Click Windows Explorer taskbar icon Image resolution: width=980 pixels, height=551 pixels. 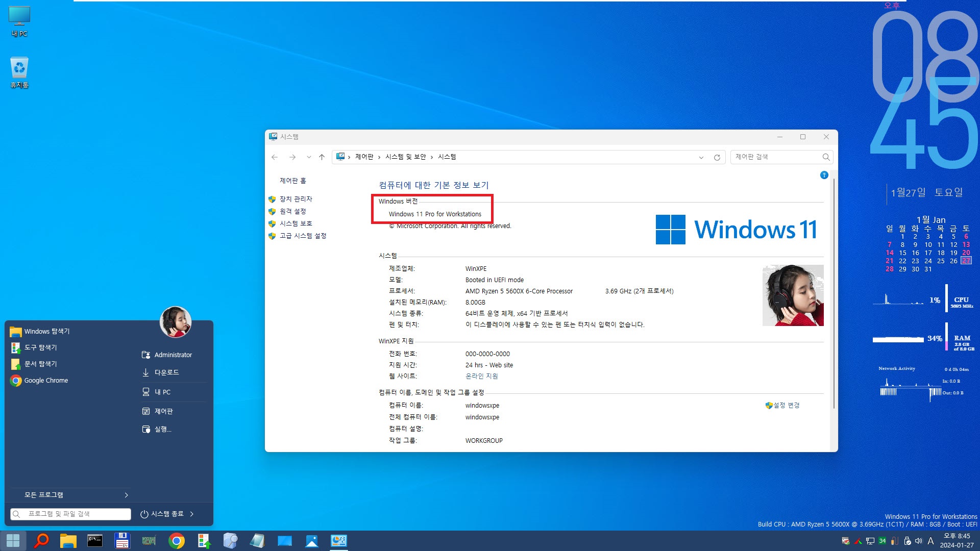67,540
